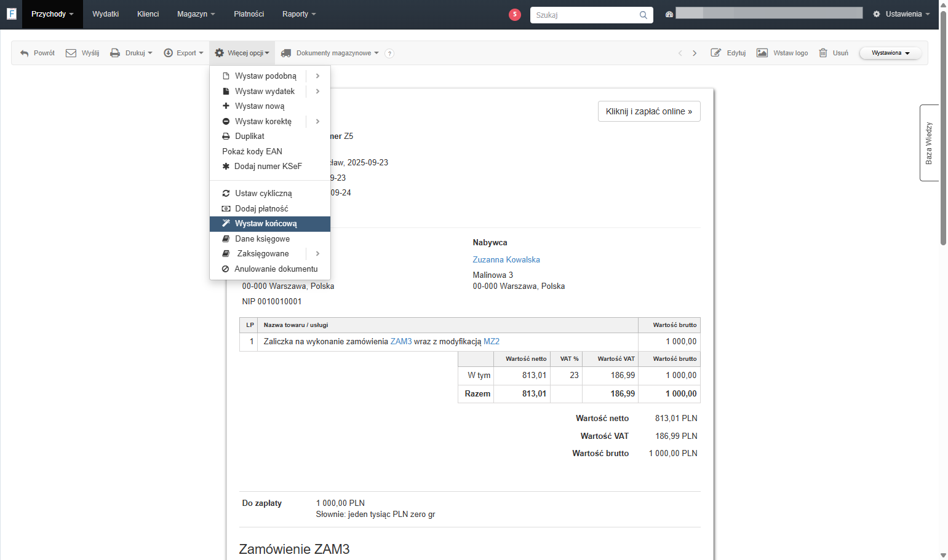Click the Dokumenty magazynowe truck icon
Image resolution: width=948 pixels, height=560 pixels.
[x=286, y=53]
